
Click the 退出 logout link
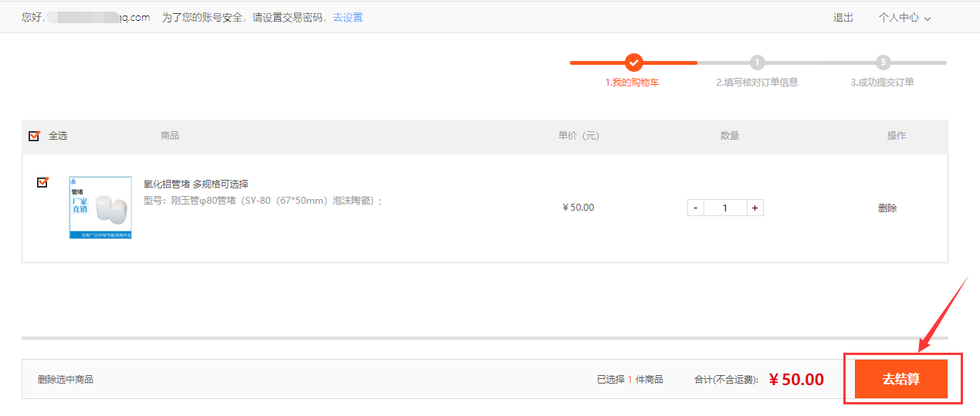(843, 18)
